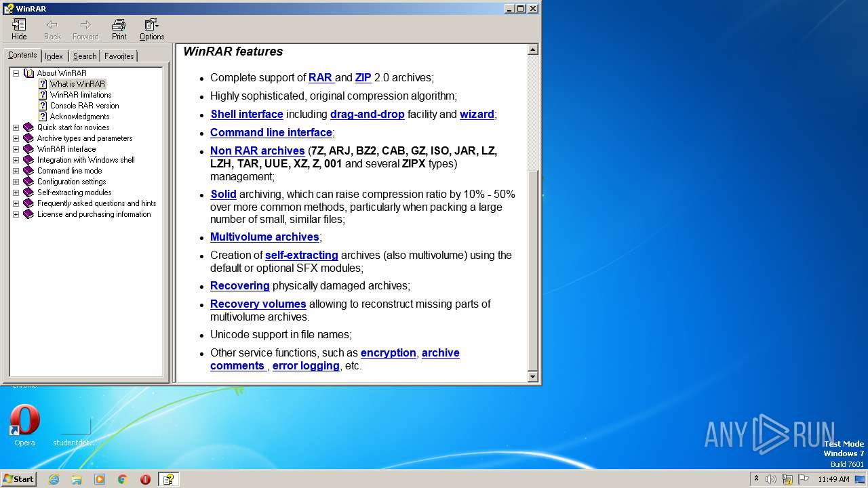Click the Forward arrow toolbar button
The height and width of the screenshot is (488, 868).
pyautogui.click(x=85, y=29)
